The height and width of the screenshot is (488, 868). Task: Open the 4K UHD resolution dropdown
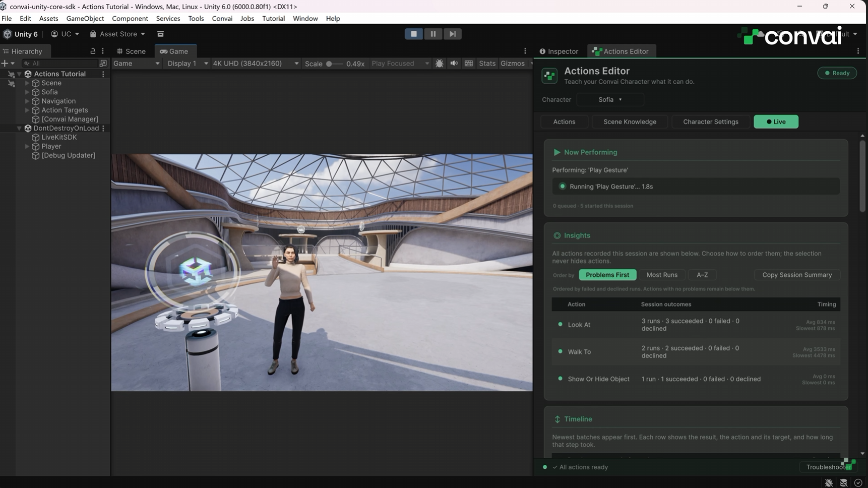(x=256, y=64)
